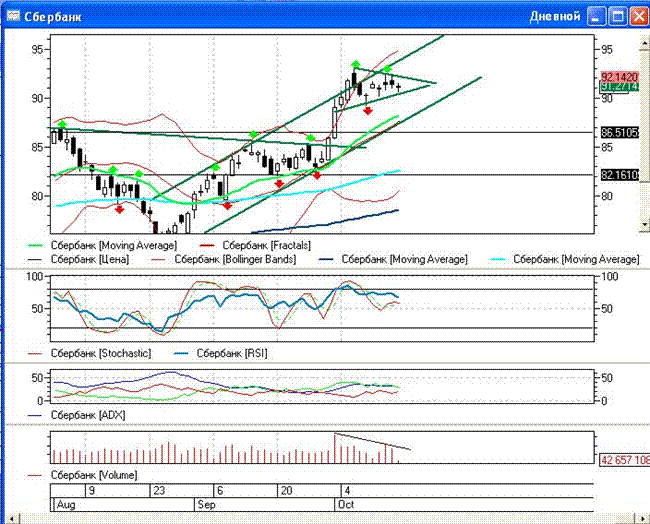650x524 pixels.
Task: Select the Сбербанк [Bollinger Bands] legend entry
Action: (224, 260)
